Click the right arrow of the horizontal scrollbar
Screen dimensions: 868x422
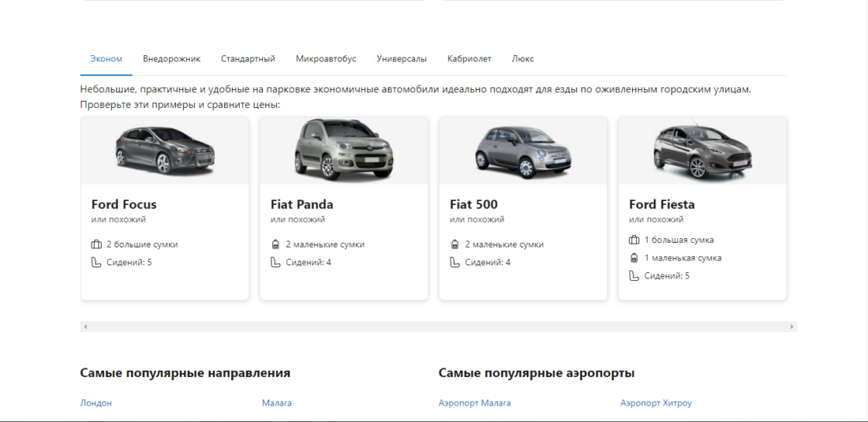point(792,327)
